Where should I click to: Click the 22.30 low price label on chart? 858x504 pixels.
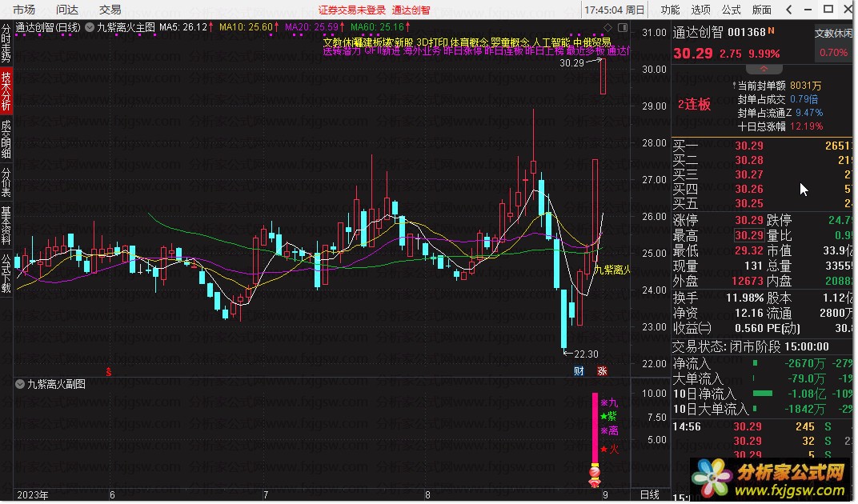(x=586, y=354)
